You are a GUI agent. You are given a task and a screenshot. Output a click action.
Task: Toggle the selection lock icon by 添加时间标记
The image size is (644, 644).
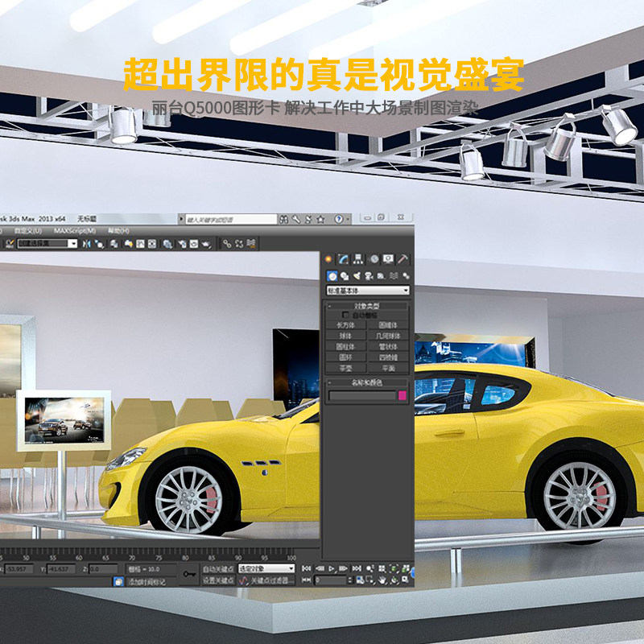click(118, 581)
